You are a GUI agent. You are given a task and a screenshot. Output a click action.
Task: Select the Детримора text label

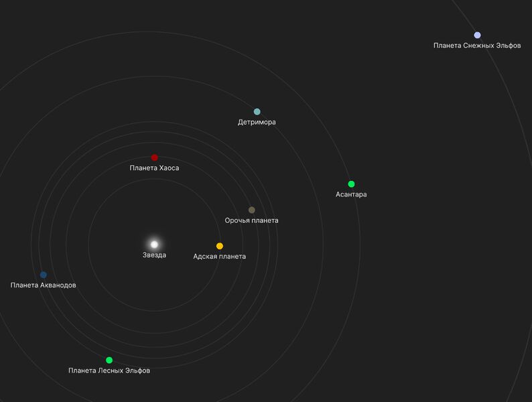click(x=257, y=122)
